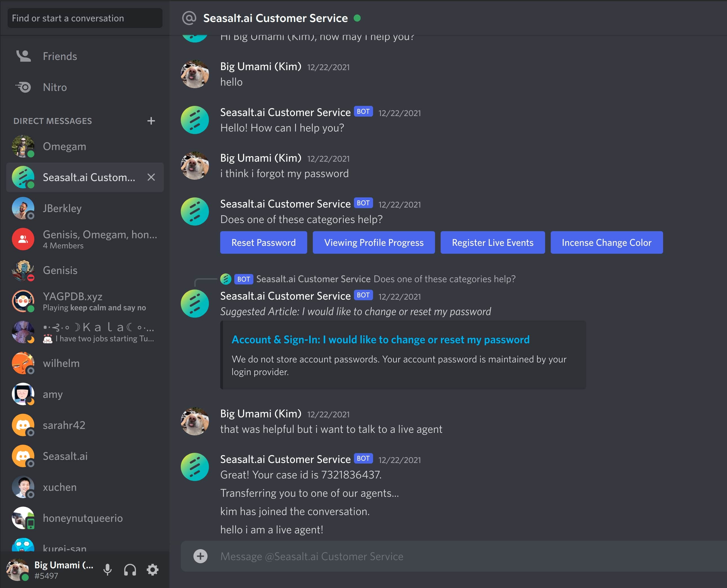This screenshot has height=588, width=727.
Task: Select the Omegam conversation
Action: (x=23, y=146)
